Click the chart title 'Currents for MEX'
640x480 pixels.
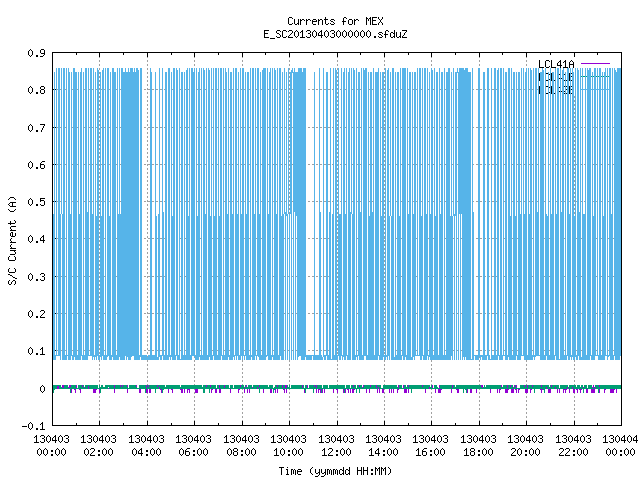[x=335, y=21]
